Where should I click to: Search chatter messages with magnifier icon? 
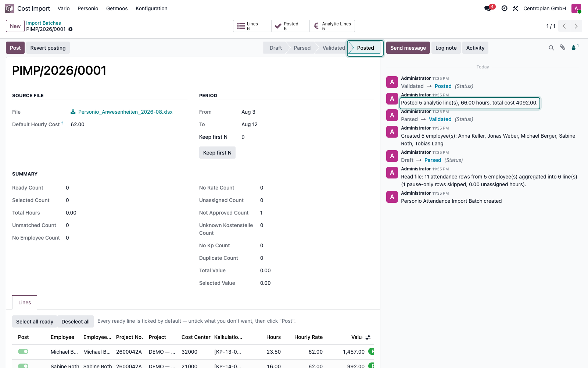(551, 48)
